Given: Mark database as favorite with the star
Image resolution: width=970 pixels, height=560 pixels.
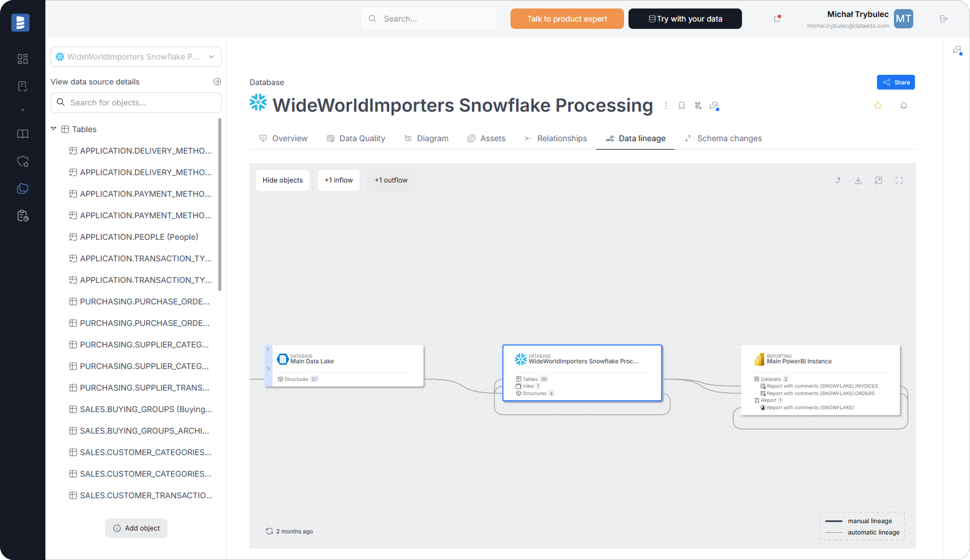Looking at the screenshot, I should click(x=878, y=105).
